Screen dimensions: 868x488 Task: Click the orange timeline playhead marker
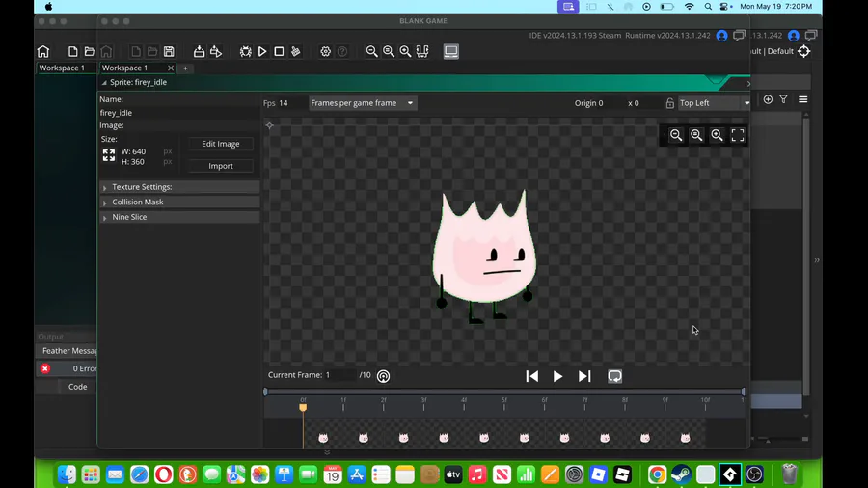coord(303,407)
